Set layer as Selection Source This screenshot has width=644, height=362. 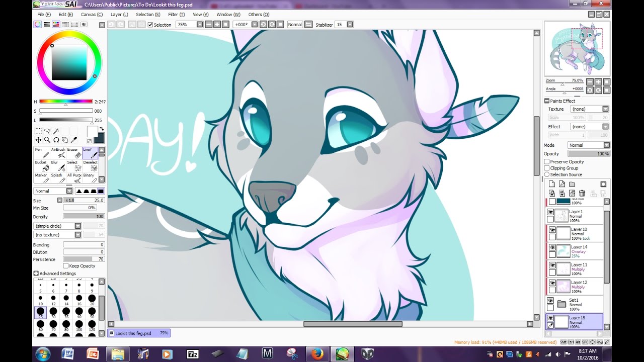(x=547, y=174)
